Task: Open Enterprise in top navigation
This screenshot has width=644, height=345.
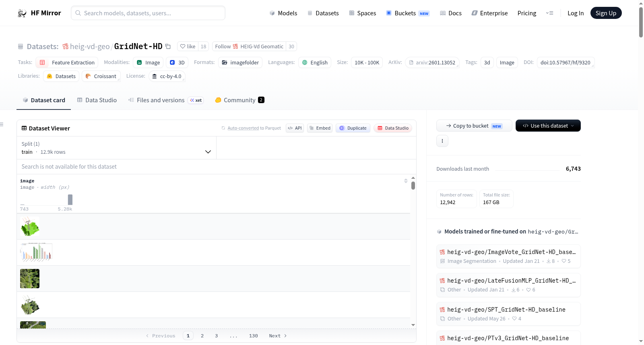Action: click(x=489, y=13)
